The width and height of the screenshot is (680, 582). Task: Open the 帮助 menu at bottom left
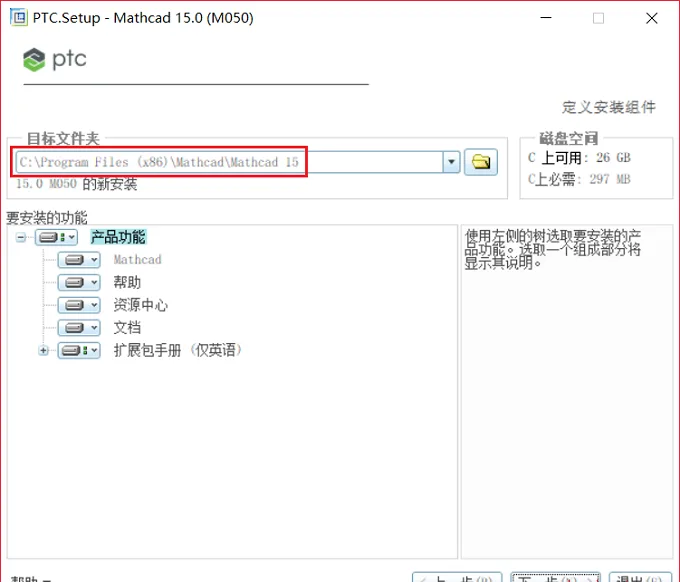point(31,579)
